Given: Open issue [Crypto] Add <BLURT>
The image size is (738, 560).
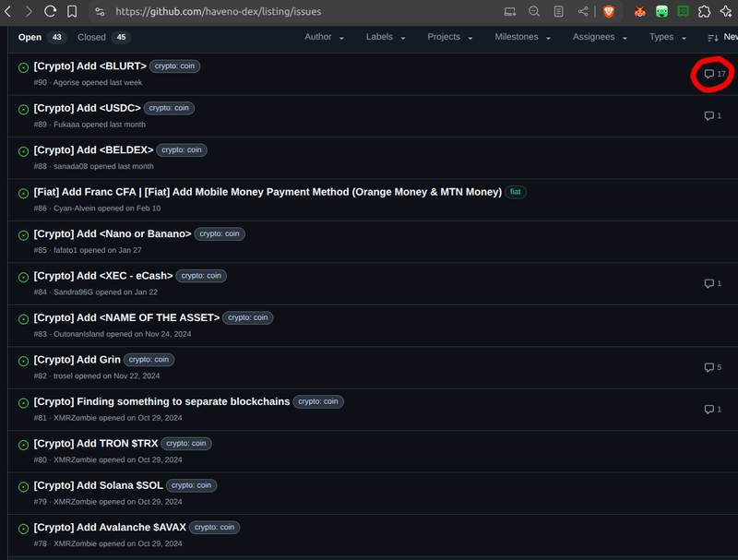Looking at the screenshot, I should (x=89, y=66).
